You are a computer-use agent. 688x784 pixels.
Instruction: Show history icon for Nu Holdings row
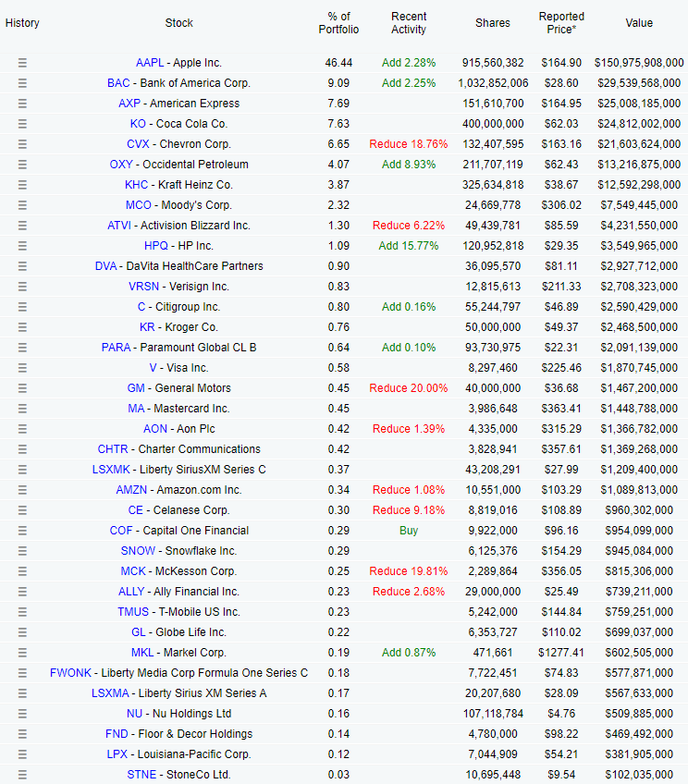[22, 714]
